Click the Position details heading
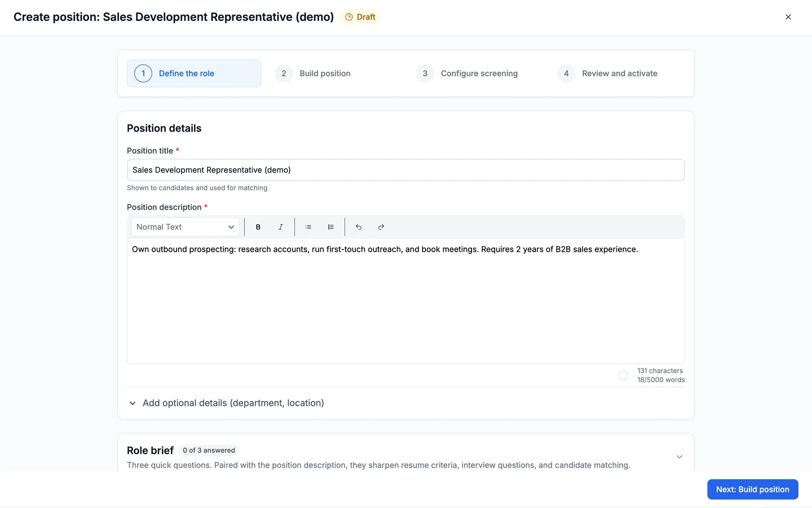812x508 pixels. coord(164,128)
